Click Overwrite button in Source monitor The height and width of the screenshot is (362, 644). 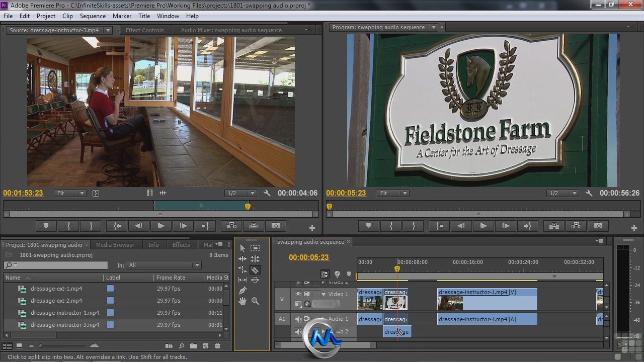254,226
